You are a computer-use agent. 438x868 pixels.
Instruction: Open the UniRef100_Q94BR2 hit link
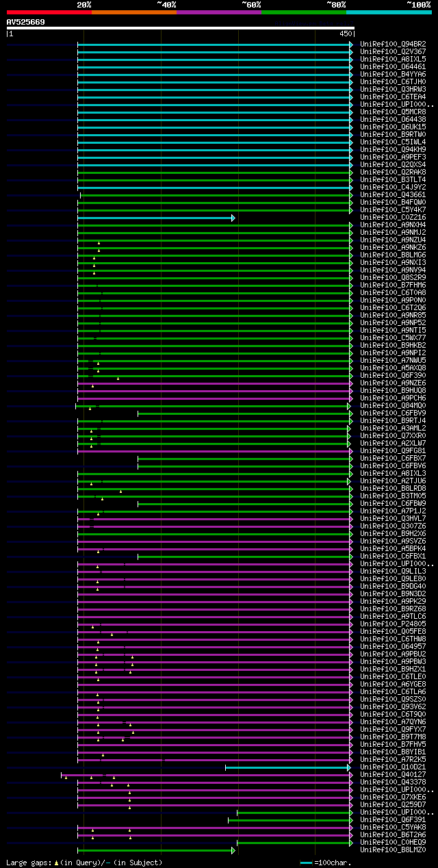(x=393, y=44)
